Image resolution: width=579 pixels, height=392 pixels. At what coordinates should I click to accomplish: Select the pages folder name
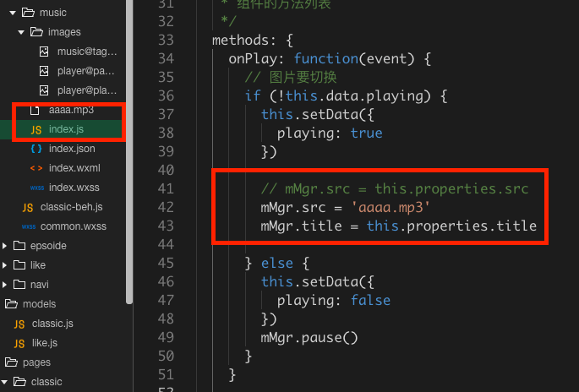(x=36, y=362)
